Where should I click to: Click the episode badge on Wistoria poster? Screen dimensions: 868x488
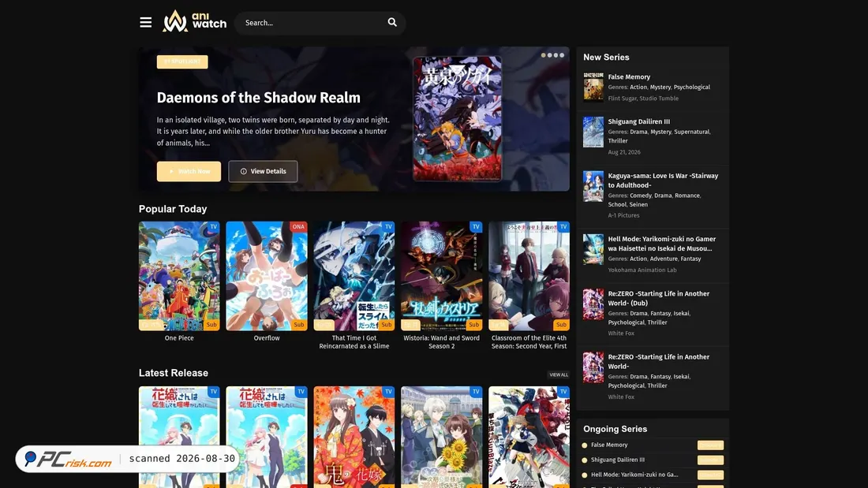point(411,325)
